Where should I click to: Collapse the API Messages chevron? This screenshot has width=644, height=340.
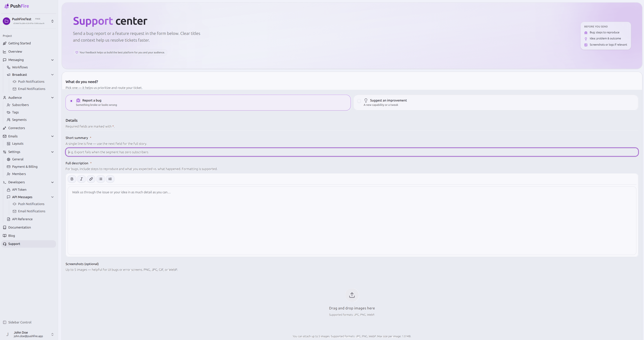52,197
